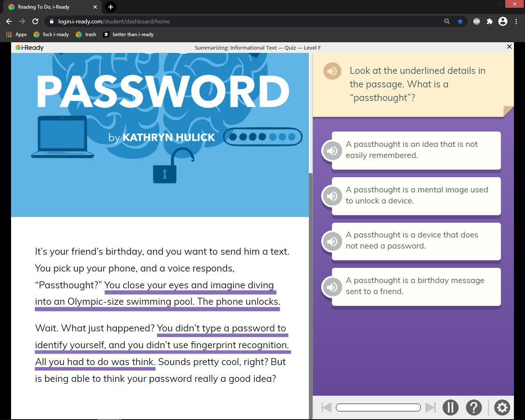Click the 'PASSWORD' title text

click(163, 91)
